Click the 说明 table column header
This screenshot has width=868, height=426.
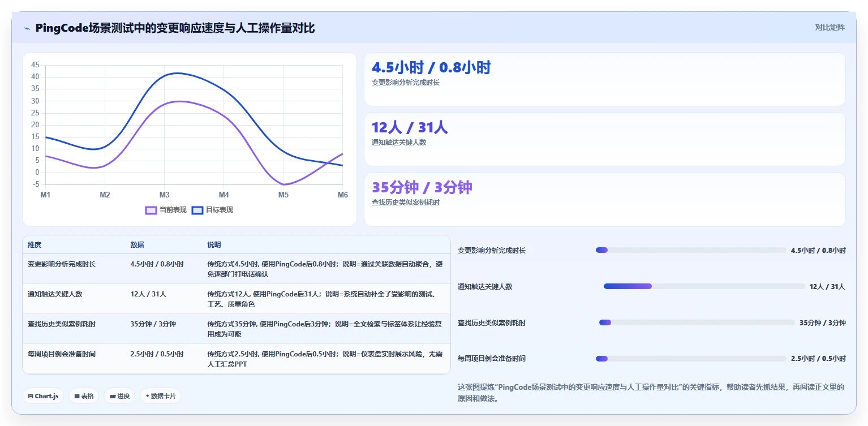(x=214, y=245)
